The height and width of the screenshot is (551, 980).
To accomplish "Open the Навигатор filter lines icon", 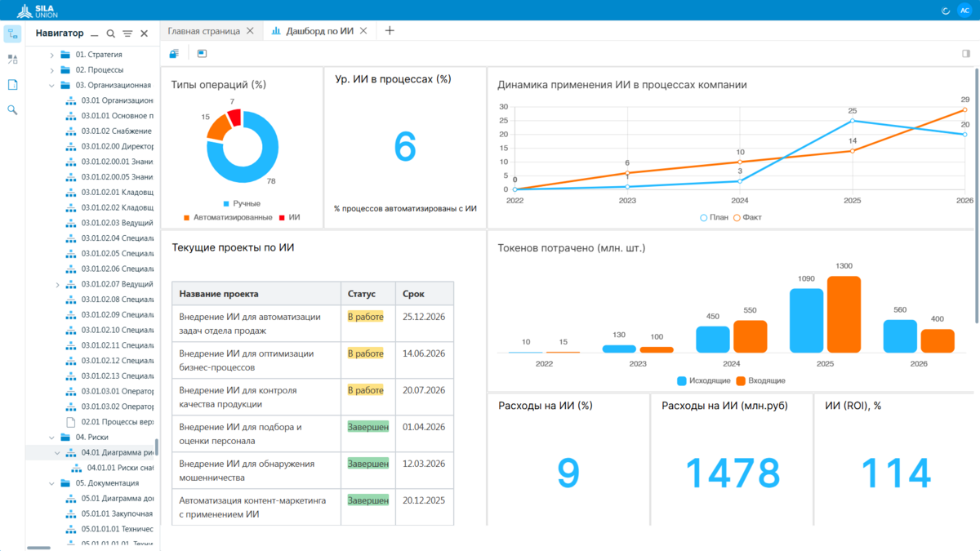I will click(x=127, y=33).
